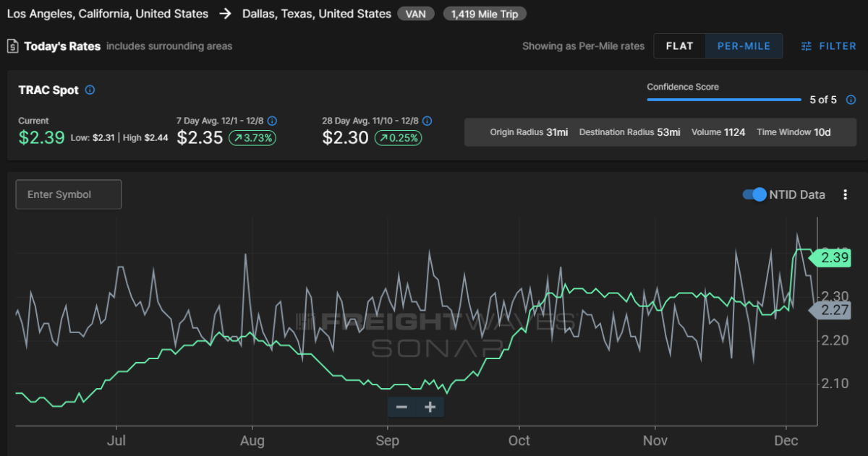868x456 pixels.
Task: Open the FILTER panel
Action: (829, 46)
